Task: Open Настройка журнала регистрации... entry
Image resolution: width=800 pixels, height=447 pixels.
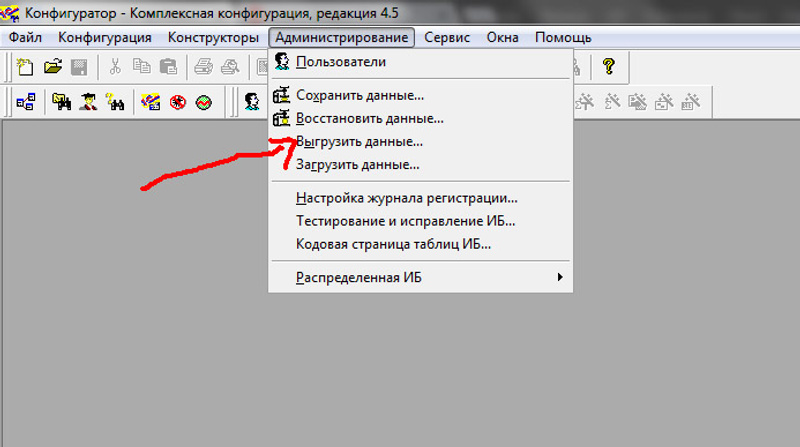Action: click(x=420, y=198)
